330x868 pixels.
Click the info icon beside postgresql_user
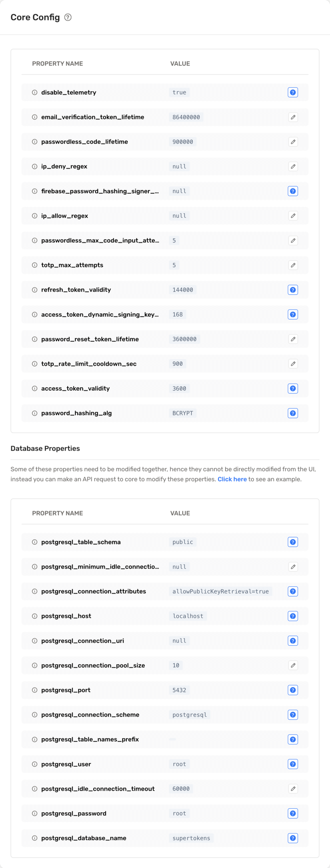34,764
